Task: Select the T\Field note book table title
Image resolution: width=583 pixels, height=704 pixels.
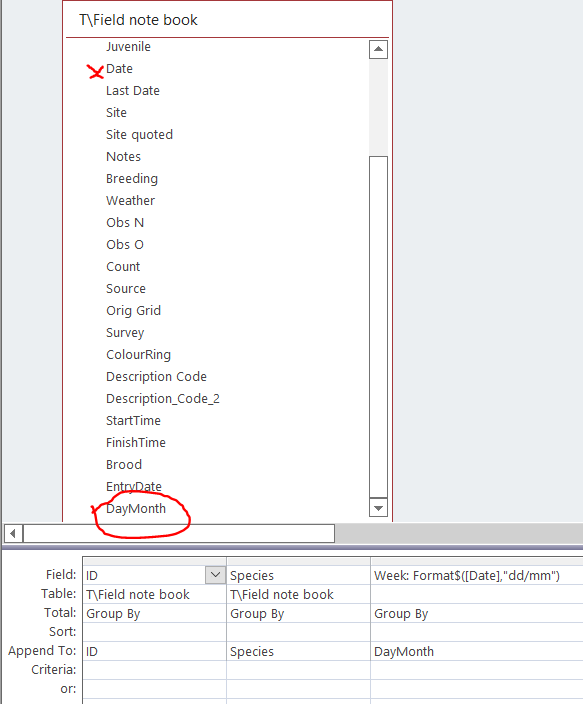Action: tap(138, 20)
